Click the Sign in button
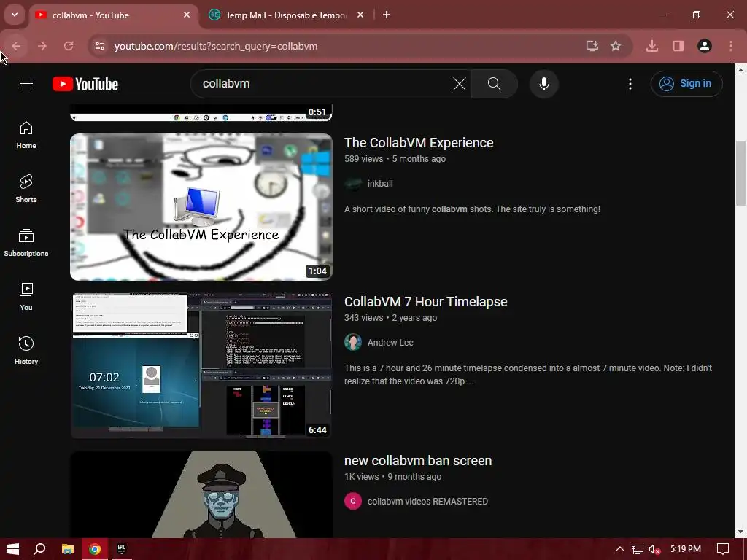This screenshot has width=747, height=560. pos(686,84)
